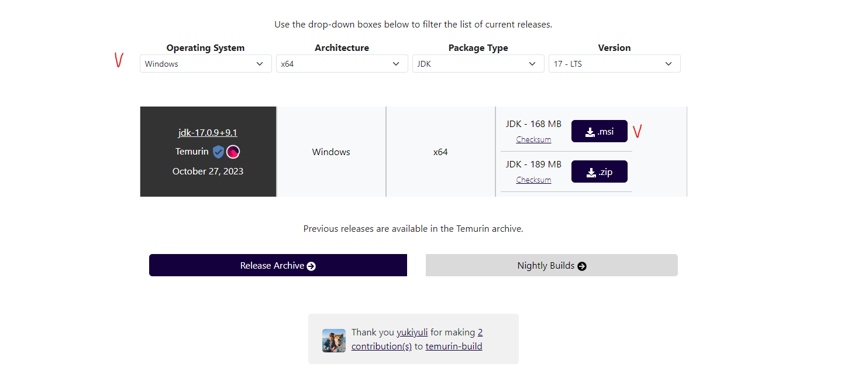Click the pink round badge icon beside Temurin
The width and height of the screenshot is (868, 391).
(x=233, y=152)
